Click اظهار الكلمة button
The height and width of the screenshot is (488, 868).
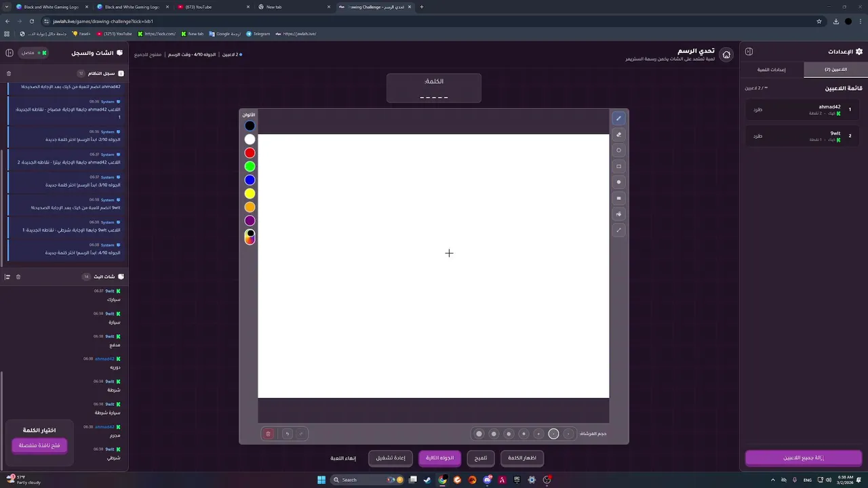(522, 458)
